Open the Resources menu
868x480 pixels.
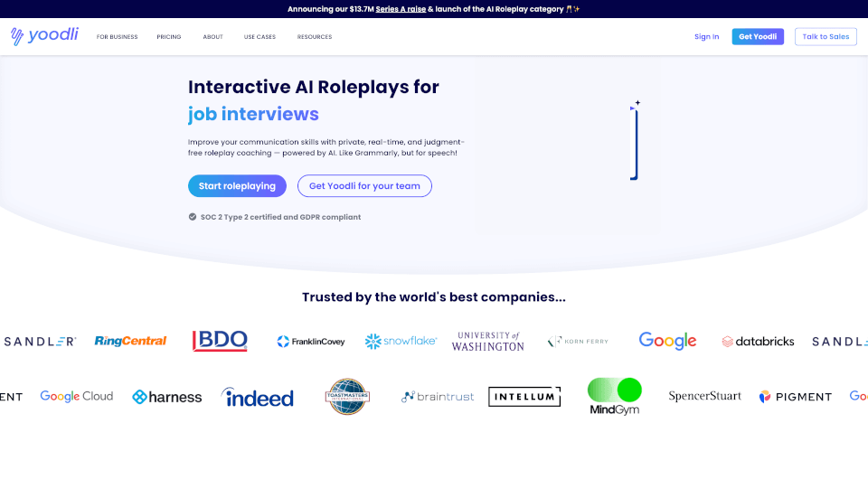click(315, 37)
